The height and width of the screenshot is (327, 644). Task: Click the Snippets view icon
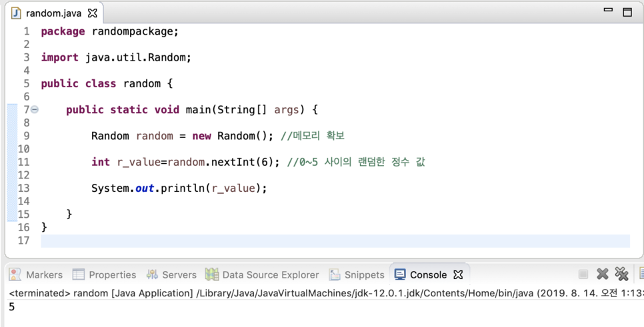point(334,274)
